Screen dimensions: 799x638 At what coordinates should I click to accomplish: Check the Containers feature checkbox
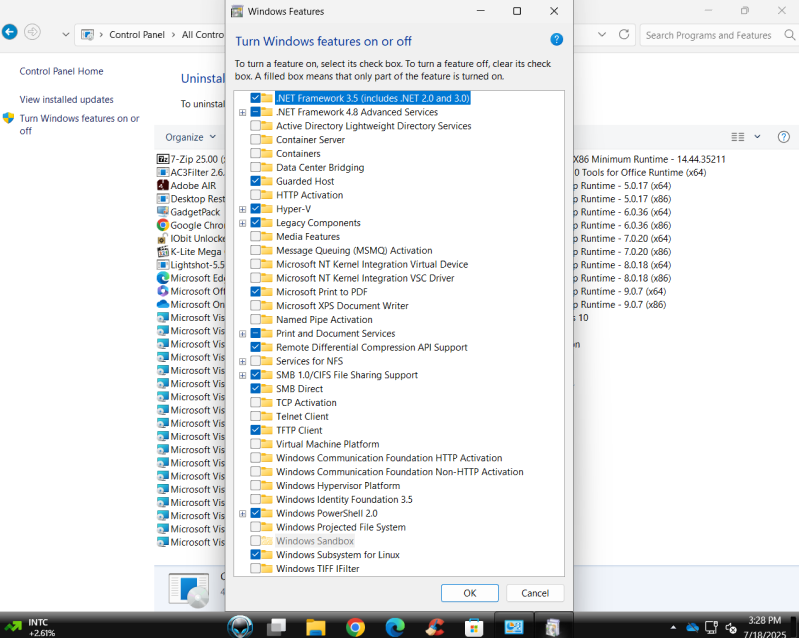[255, 153]
